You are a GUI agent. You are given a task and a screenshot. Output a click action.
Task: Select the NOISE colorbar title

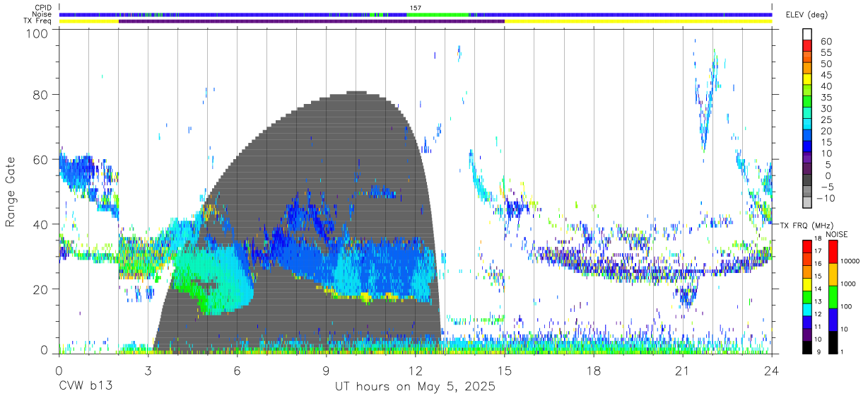point(836,234)
